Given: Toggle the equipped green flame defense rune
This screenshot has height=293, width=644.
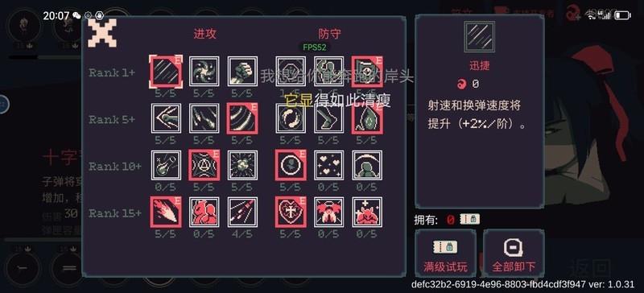Looking at the screenshot, I should tap(367, 118).
